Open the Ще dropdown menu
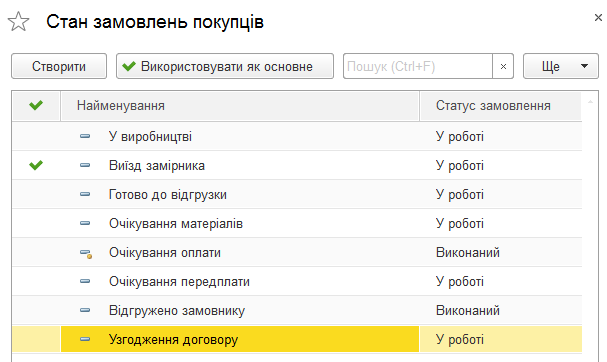The width and height of the screenshot is (607, 362). [561, 66]
